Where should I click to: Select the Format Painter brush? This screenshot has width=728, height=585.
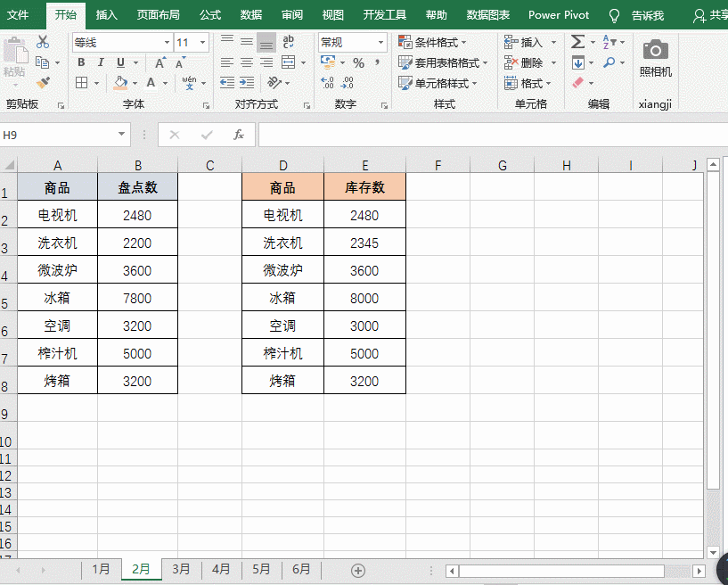pos(43,83)
